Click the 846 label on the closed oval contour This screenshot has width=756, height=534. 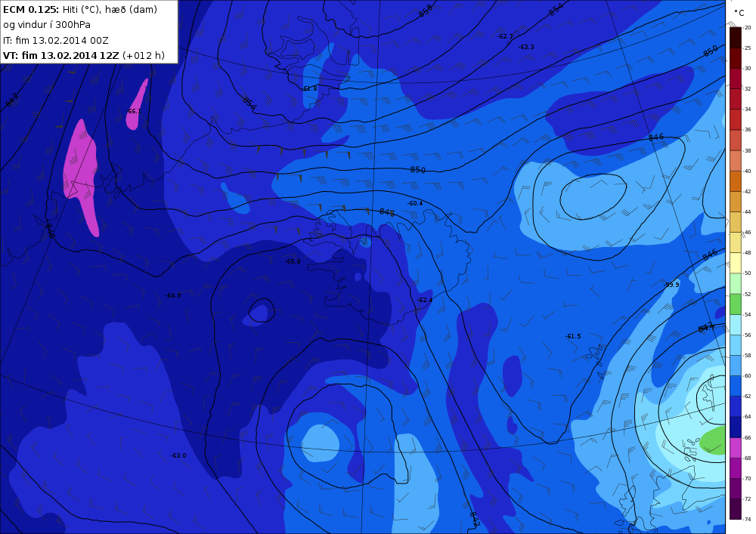pyautogui.click(x=656, y=137)
